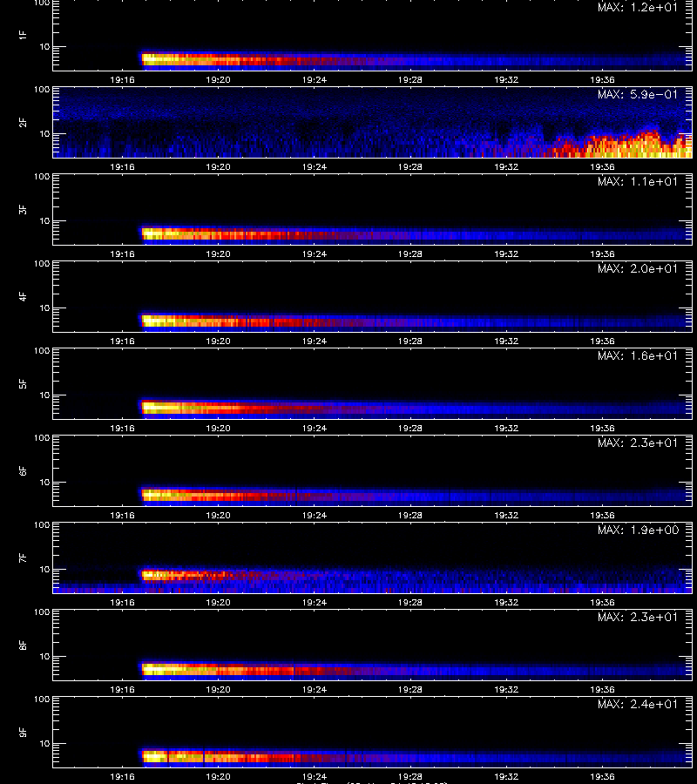Select the MAX: 1.2e+01 annotation
697x784 pixels.
coord(638,8)
